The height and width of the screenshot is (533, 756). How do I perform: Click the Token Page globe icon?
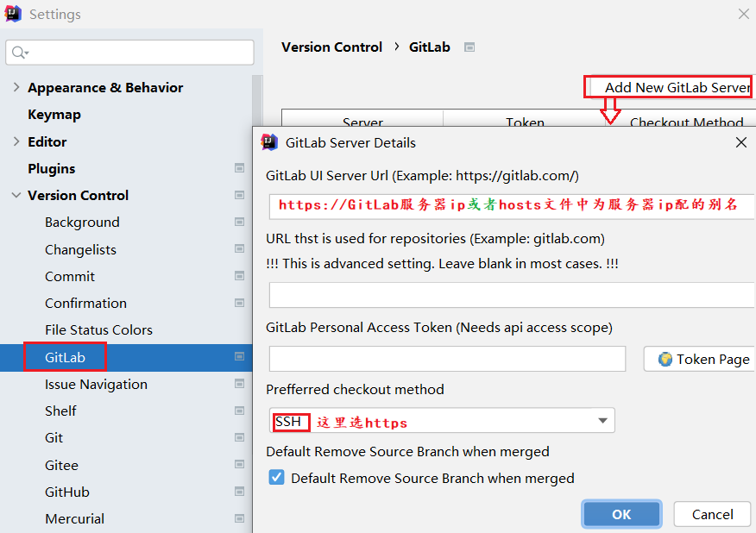(665, 359)
